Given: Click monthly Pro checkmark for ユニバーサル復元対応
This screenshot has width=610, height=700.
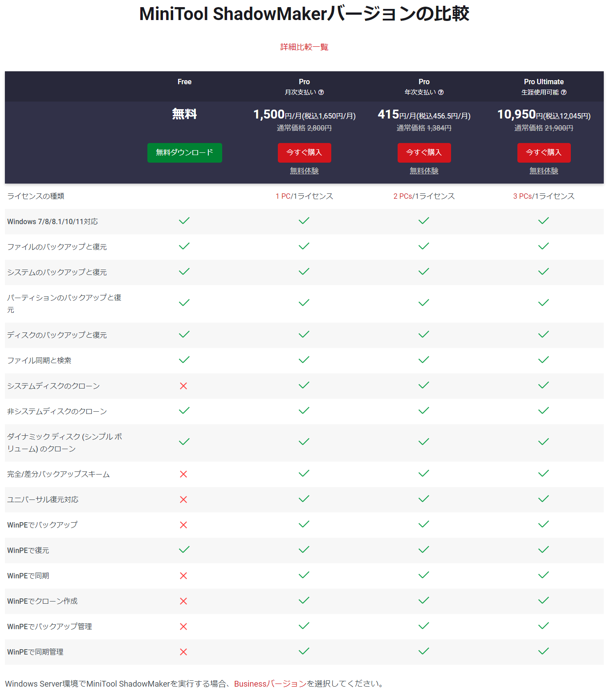Looking at the screenshot, I should pos(304,499).
